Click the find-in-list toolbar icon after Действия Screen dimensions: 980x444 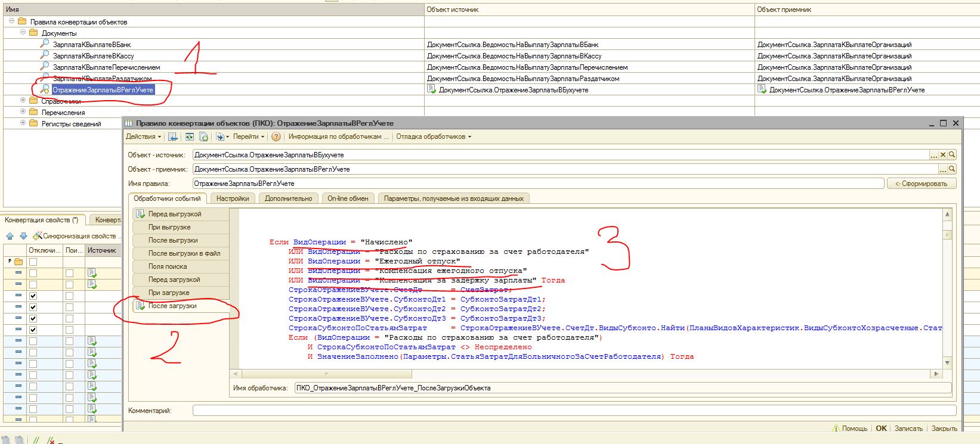pyautogui.click(x=173, y=136)
